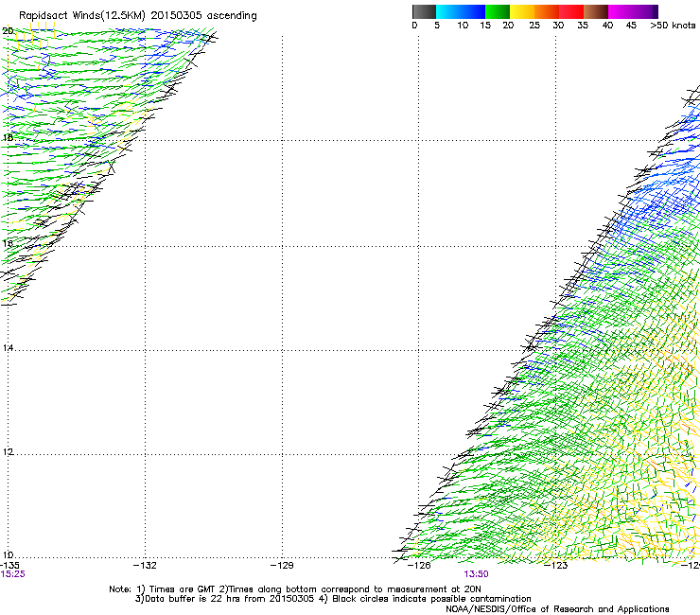Click the latitude label '12' on the left axis
This screenshot has width=700, height=615.
(8, 452)
